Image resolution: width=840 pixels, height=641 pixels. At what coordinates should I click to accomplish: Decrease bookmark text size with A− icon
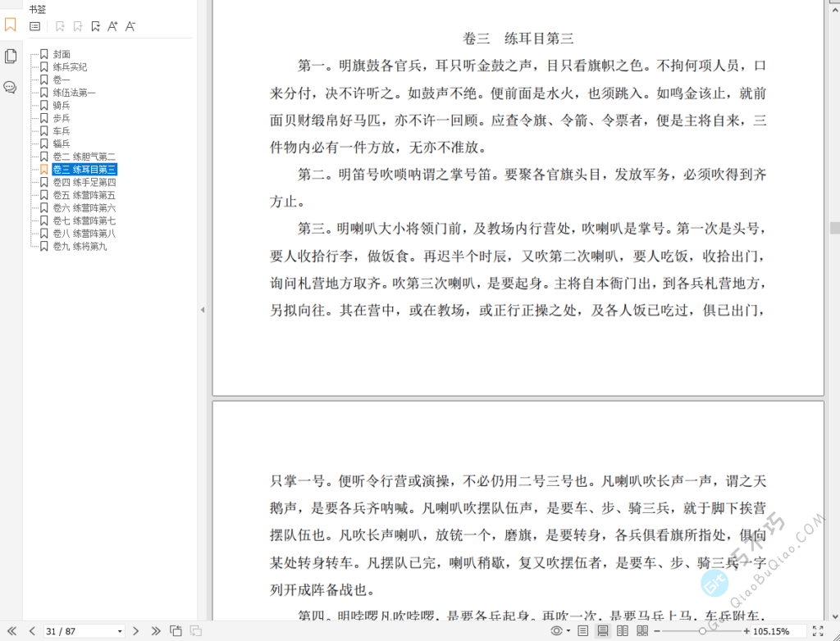(x=130, y=26)
